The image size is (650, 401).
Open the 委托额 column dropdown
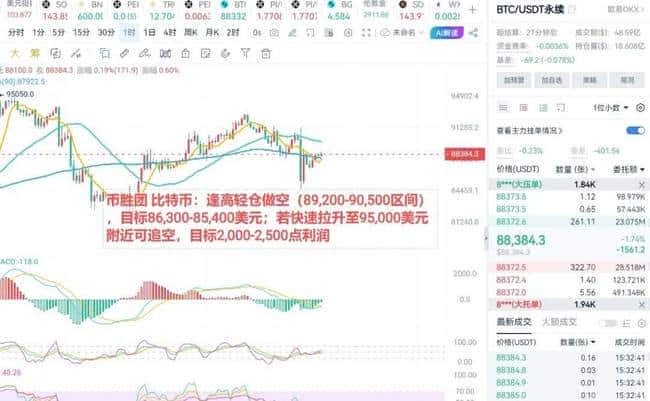pos(629,169)
